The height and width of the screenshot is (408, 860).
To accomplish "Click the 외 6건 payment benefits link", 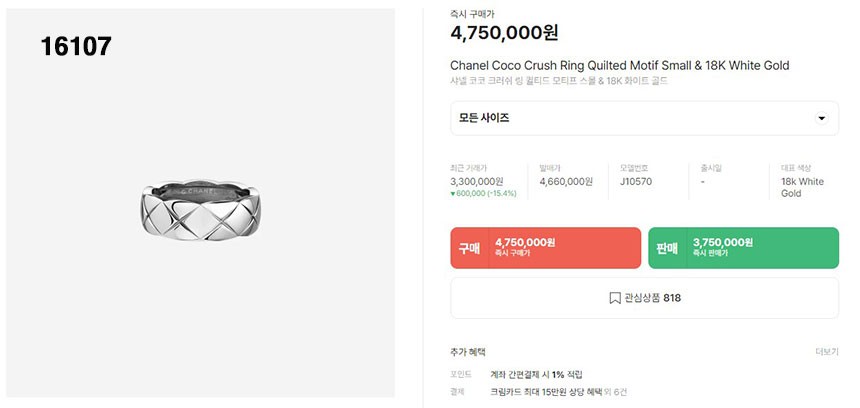I will (x=614, y=391).
